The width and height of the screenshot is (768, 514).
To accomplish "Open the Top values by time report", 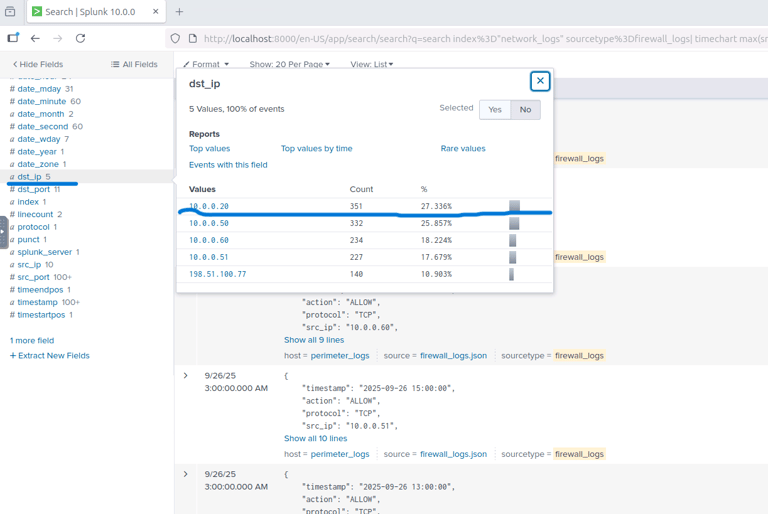I will [x=316, y=148].
